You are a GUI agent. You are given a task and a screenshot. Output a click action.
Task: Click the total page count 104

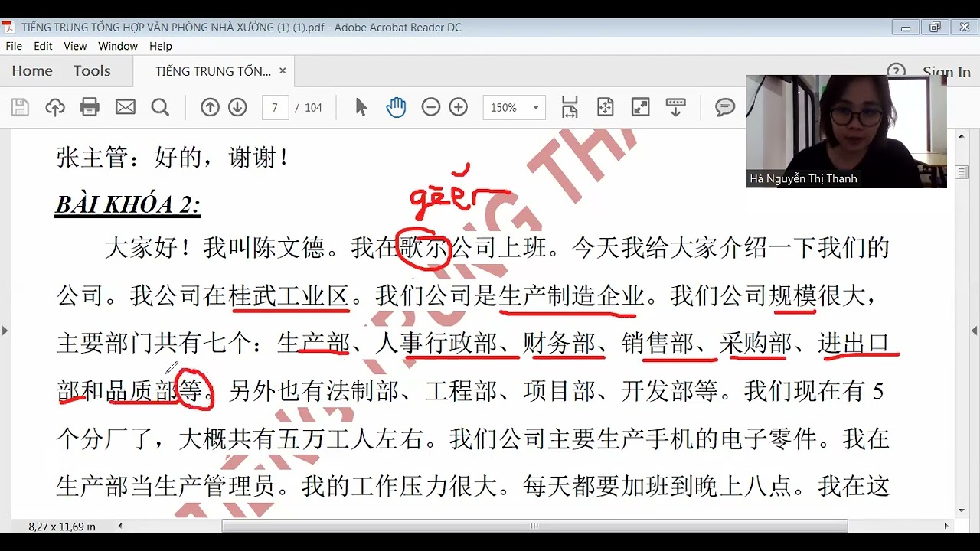coord(313,108)
